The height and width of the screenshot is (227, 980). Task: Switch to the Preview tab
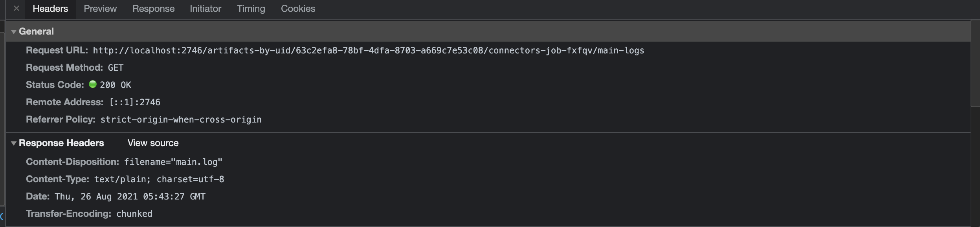100,9
